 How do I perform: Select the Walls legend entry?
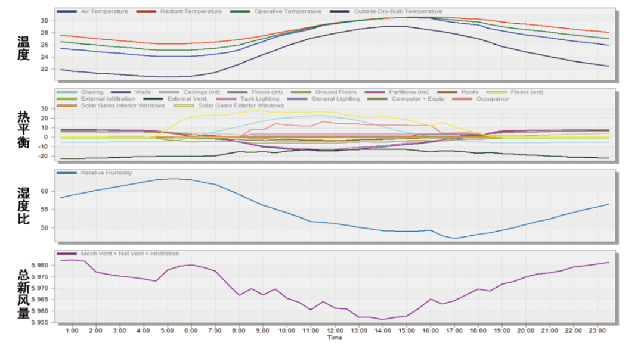point(143,92)
